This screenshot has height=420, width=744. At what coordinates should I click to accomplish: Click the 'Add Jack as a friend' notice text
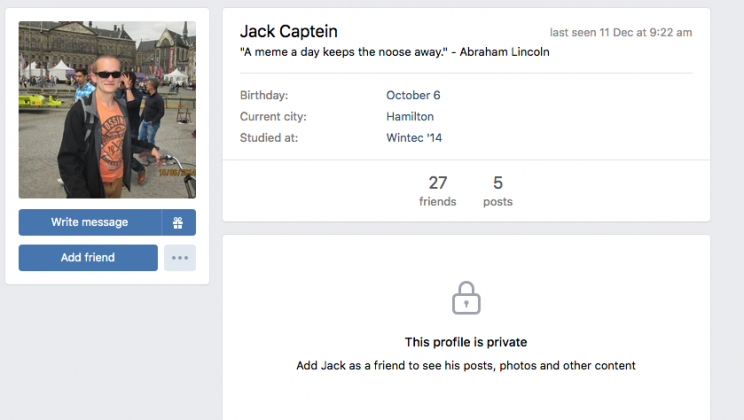point(466,365)
